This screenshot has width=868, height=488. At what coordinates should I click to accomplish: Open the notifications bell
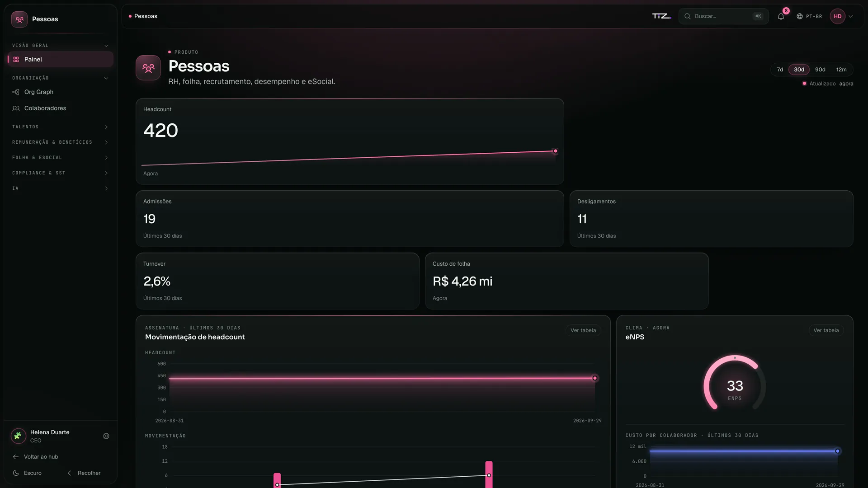tap(781, 16)
